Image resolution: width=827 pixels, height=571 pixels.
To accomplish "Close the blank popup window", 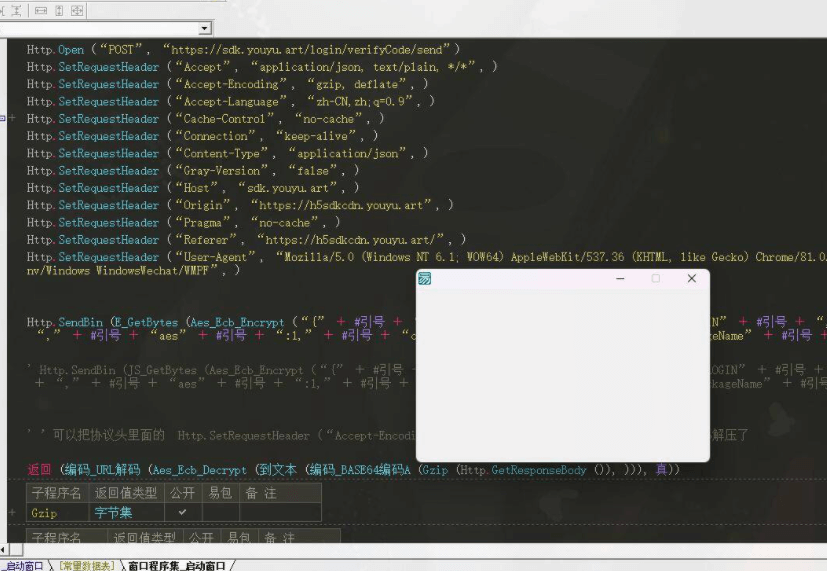I will (x=691, y=278).
